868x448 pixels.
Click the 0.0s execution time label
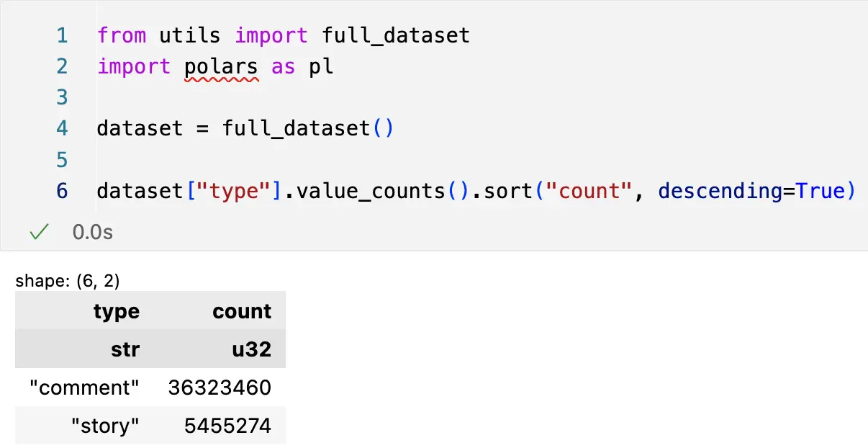[x=93, y=233]
